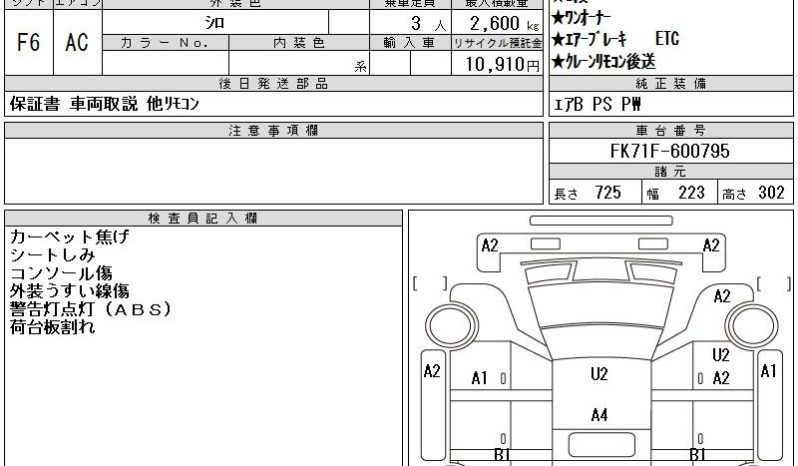This screenshot has width=798, height=466.
Task: Click 'A2' mark on right front fender
Action: pyautogui.click(x=722, y=296)
